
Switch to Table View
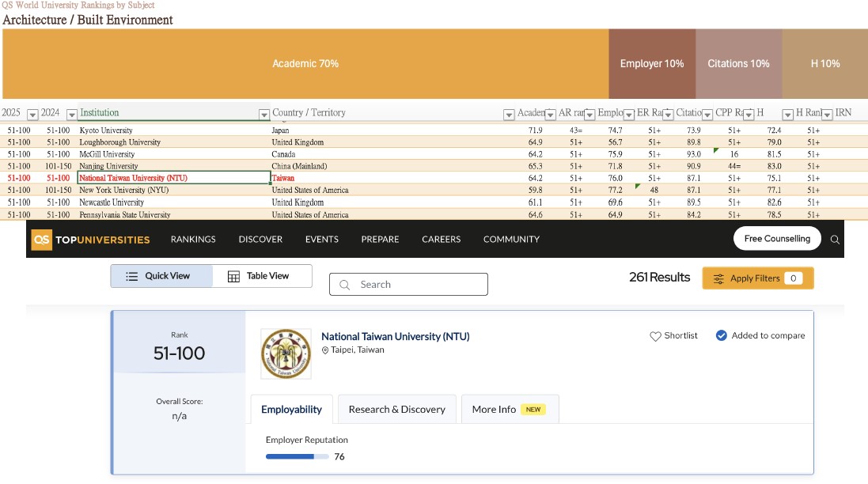click(x=263, y=276)
